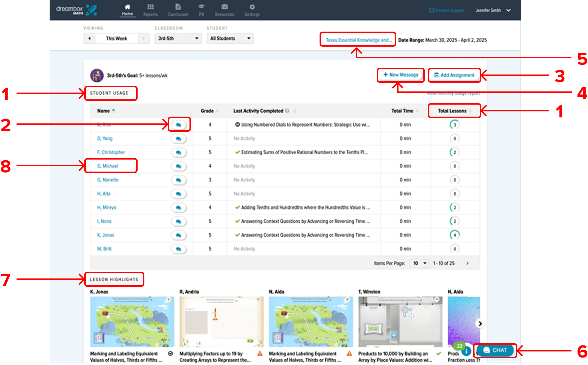Click the previous week arrow
The height and width of the screenshot is (365, 588).
[89, 38]
